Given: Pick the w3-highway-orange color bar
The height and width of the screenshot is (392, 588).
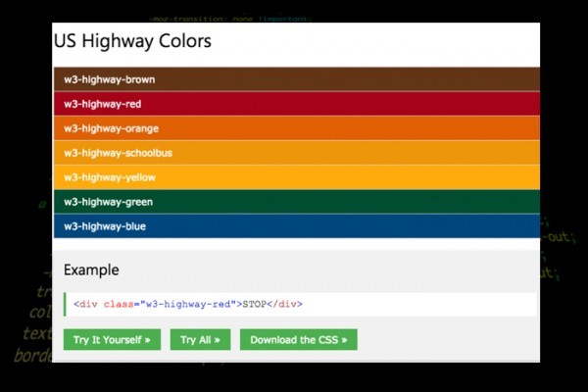Looking at the screenshot, I should tap(297, 128).
